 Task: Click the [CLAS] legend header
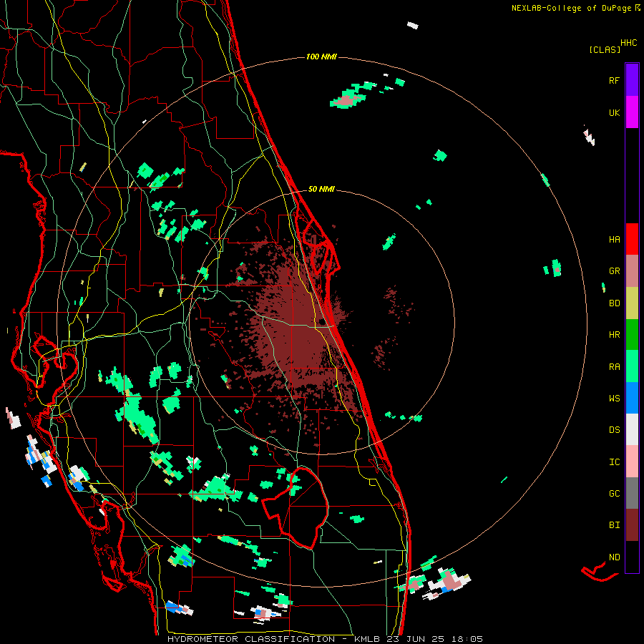pyautogui.click(x=605, y=49)
